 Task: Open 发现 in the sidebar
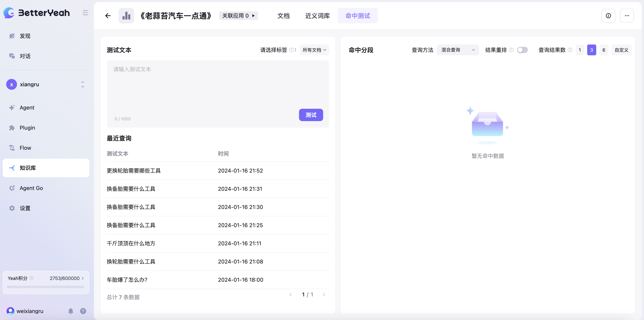pyautogui.click(x=46, y=36)
